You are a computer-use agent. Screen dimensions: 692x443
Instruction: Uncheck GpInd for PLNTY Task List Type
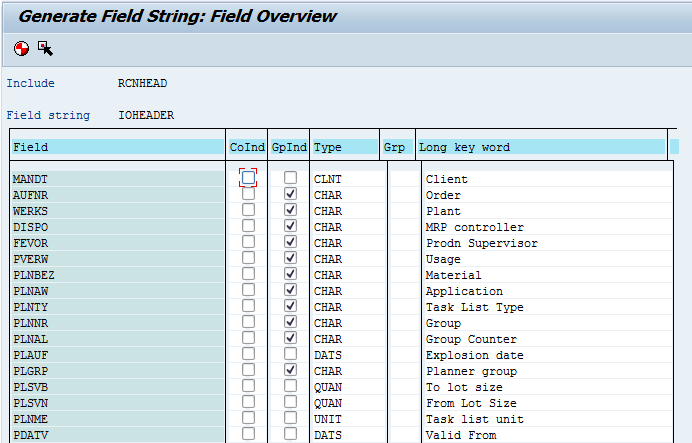(x=290, y=306)
